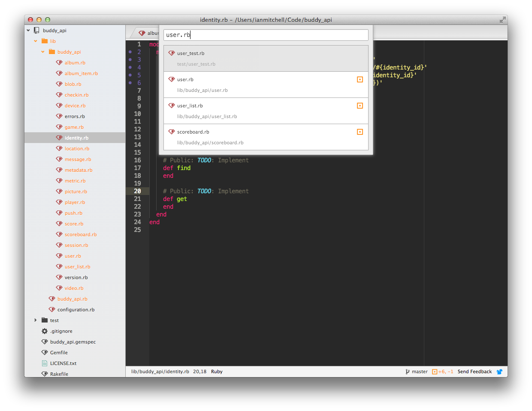This screenshot has width=532, height=411.
Task: Click the Send Feedback link
Action: 475,372
